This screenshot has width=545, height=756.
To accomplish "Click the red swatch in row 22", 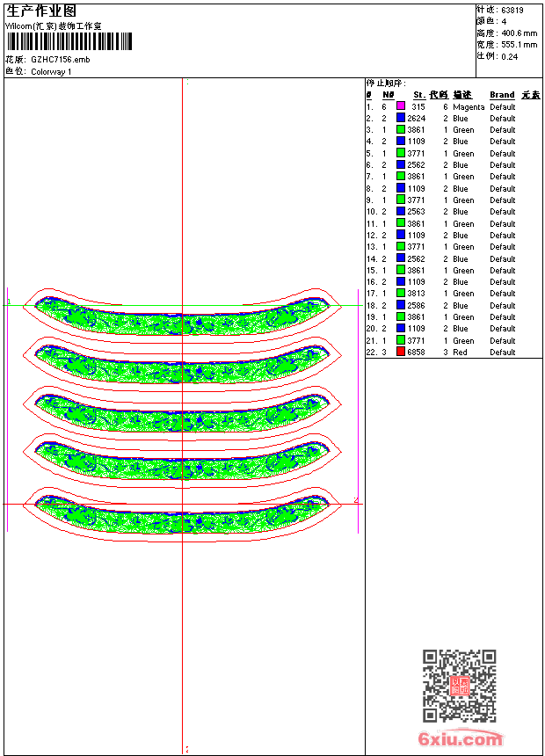I will 401,352.
